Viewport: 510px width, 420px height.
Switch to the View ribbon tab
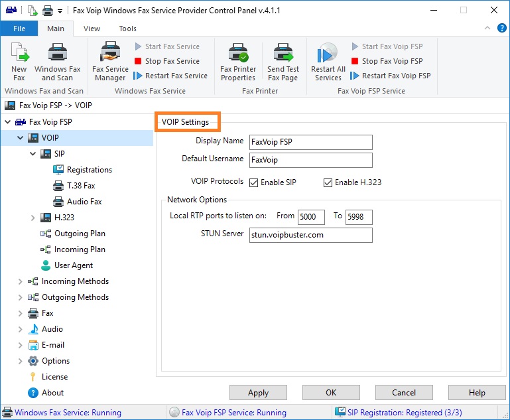(92, 29)
